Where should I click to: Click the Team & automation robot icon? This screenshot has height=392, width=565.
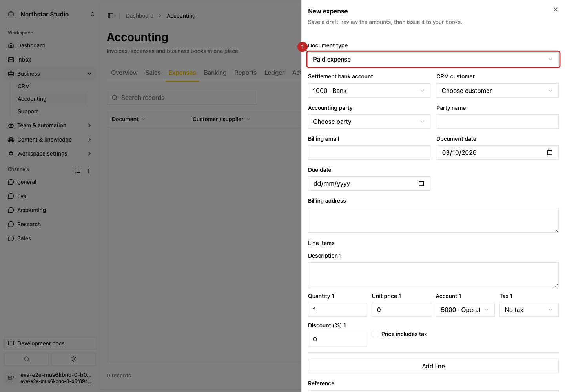click(11, 125)
